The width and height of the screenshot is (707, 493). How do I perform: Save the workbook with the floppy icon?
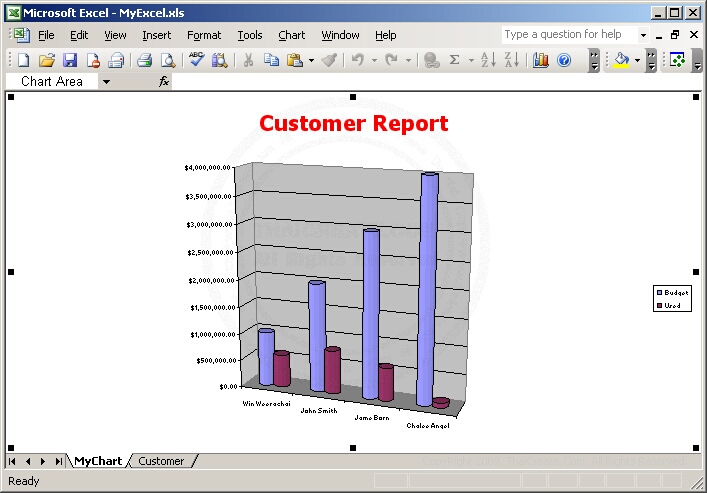[x=70, y=60]
